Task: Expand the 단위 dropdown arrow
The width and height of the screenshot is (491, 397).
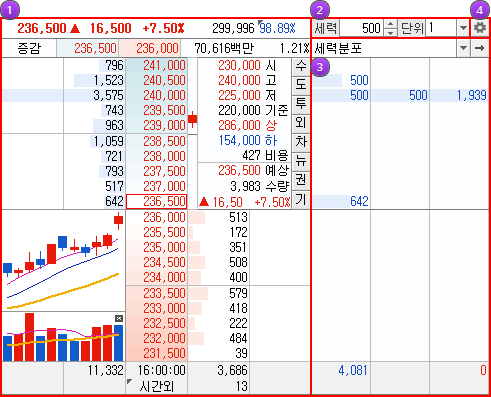Action: tap(463, 28)
